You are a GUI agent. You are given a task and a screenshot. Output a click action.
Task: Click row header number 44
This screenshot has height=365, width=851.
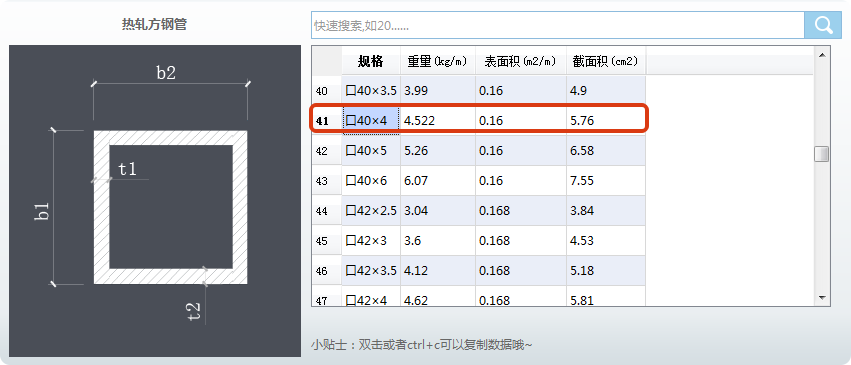click(x=327, y=210)
